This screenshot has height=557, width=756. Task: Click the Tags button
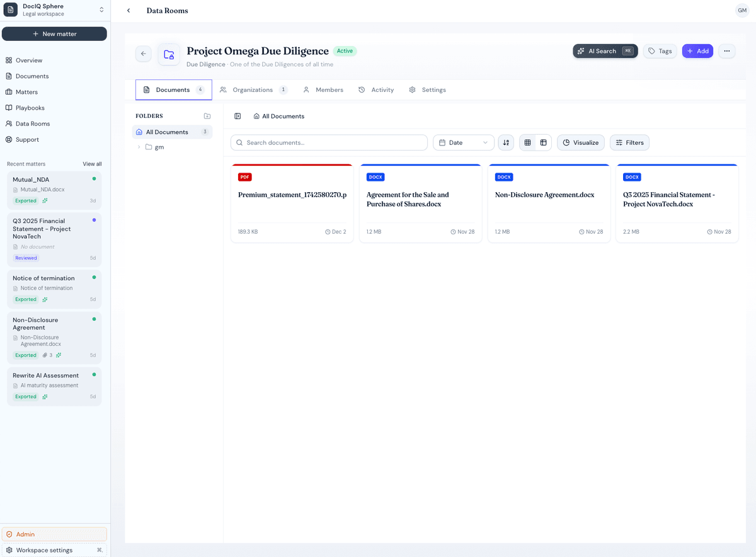point(660,51)
